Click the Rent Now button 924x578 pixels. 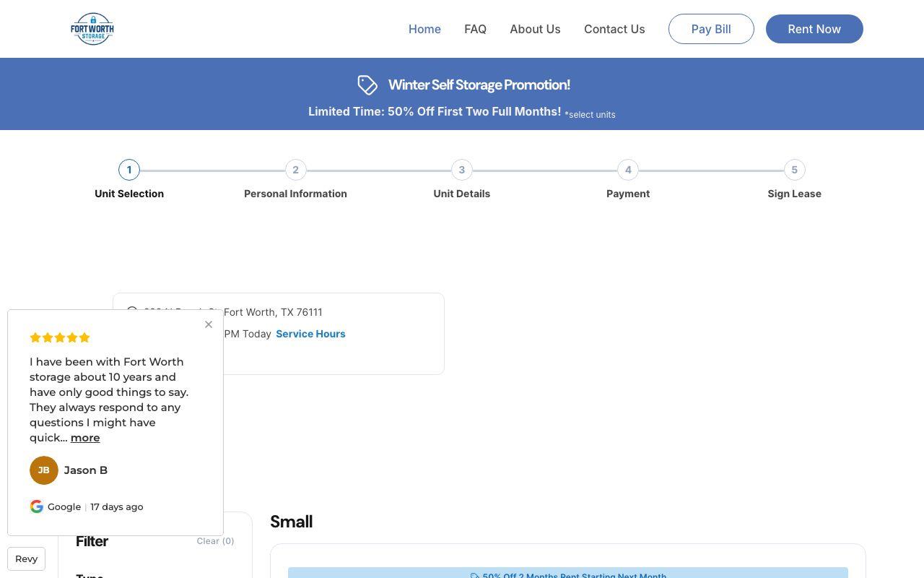pos(814,29)
